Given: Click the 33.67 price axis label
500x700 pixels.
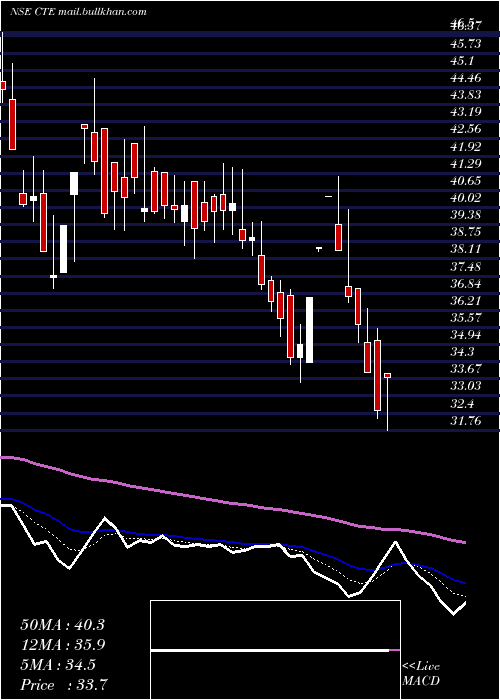Looking at the screenshot, I should pos(466,369).
